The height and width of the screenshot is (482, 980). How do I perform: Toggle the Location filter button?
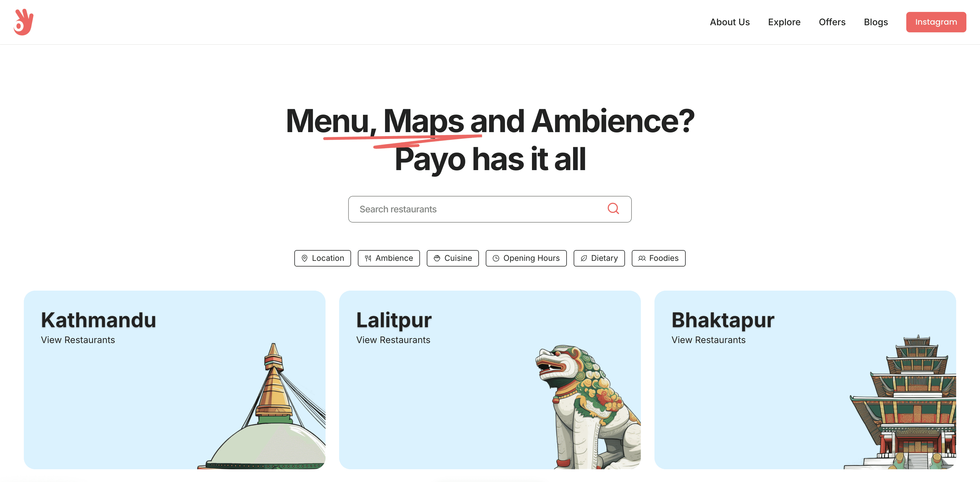(322, 257)
